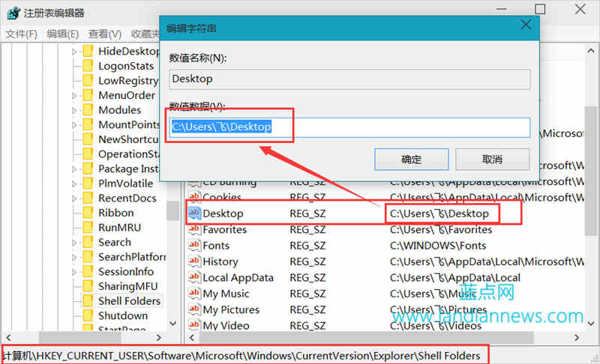This screenshot has height=364, width=600.
Task: Select the Shutdown tree item
Action: [x=122, y=316]
